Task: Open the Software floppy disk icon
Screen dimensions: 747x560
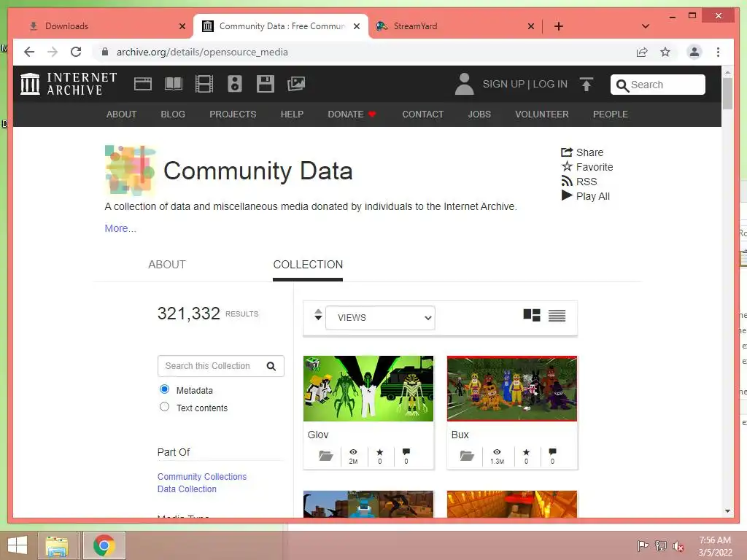Action: coord(266,84)
